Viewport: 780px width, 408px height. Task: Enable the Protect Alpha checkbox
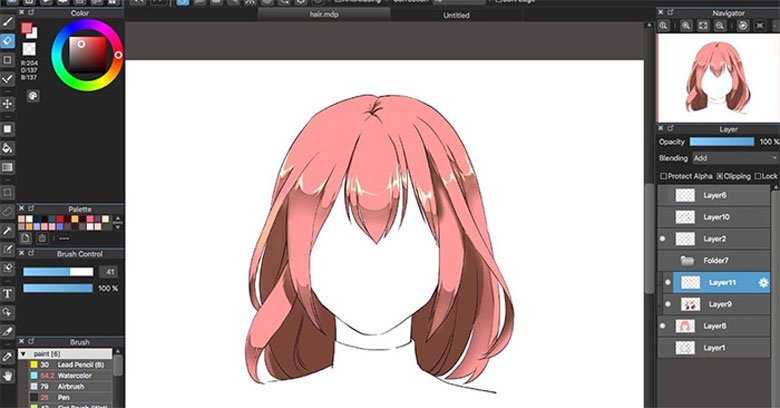pyautogui.click(x=663, y=176)
